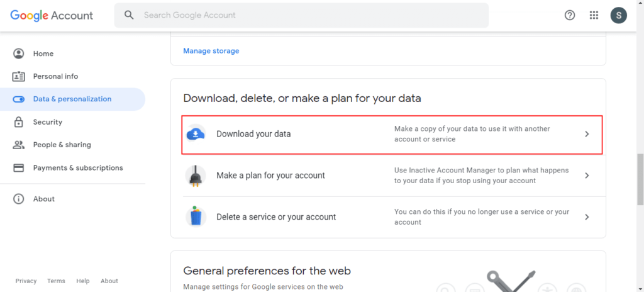Image resolution: width=644 pixels, height=292 pixels.
Task: Click the Download your data cloud icon
Action: [196, 133]
